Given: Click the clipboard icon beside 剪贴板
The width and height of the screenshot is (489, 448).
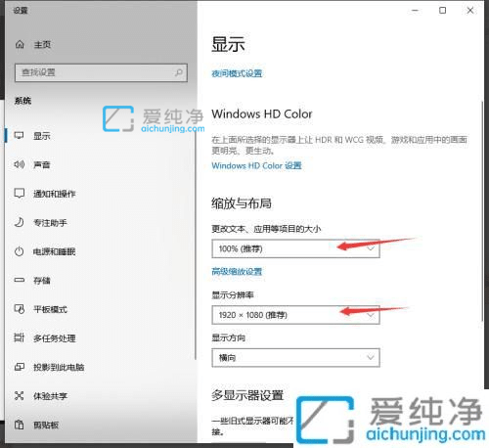Looking at the screenshot, I should pos(19,425).
